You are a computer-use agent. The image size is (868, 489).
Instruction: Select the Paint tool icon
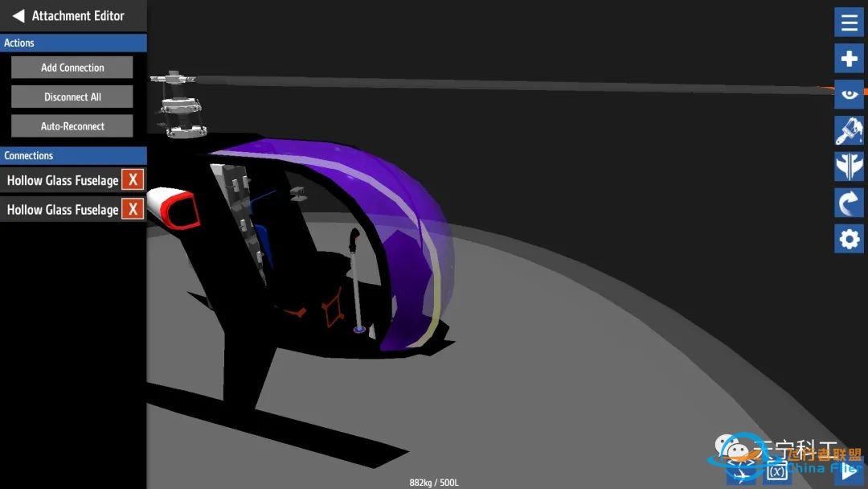pyautogui.click(x=849, y=130)
